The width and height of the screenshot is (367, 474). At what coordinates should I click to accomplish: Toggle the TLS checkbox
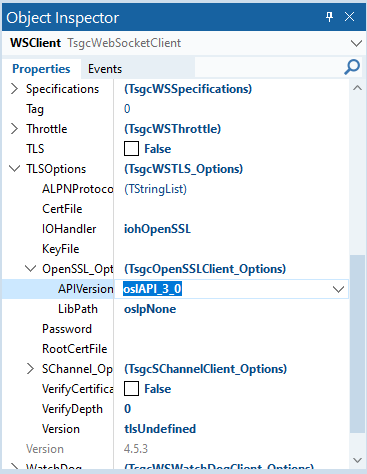click(x=131, y=149)
